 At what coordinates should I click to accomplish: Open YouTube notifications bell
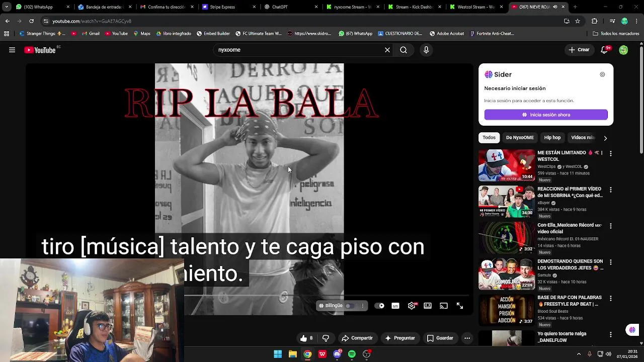click(x=605, y=50)
